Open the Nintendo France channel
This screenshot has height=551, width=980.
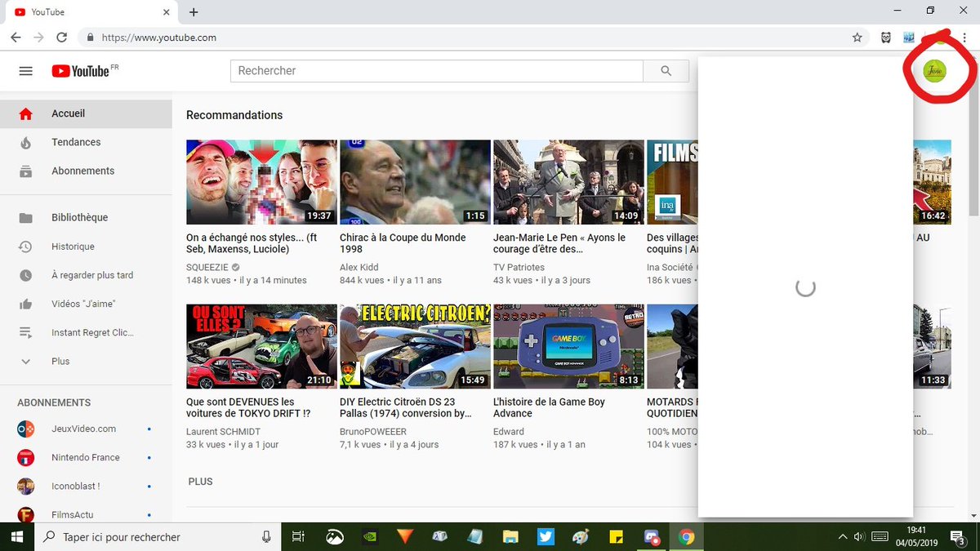(86, 457)
